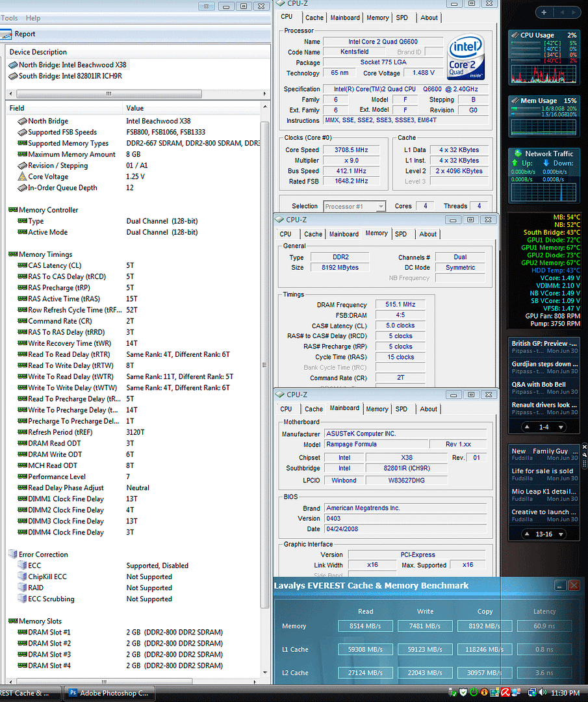588x702 pixels.
Task: Click the L2 Cache Copy value 30957 MB/s
Action: [x=485, y=673]
